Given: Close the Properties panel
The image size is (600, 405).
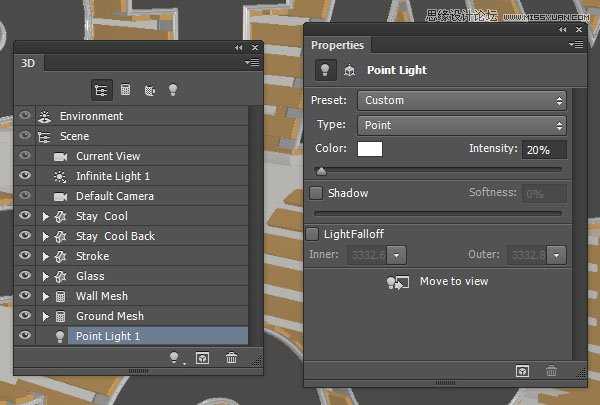Looking at the screenshot, I should click(579, 29).
